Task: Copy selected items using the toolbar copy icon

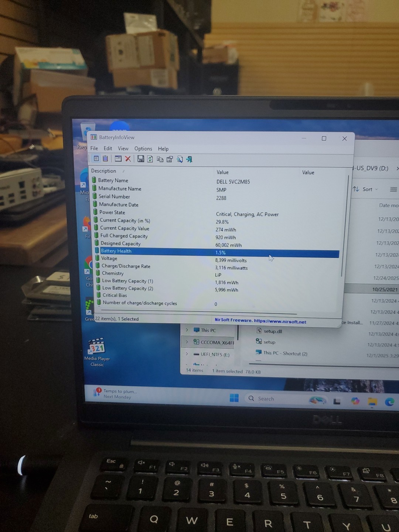Action: (160, 159)
